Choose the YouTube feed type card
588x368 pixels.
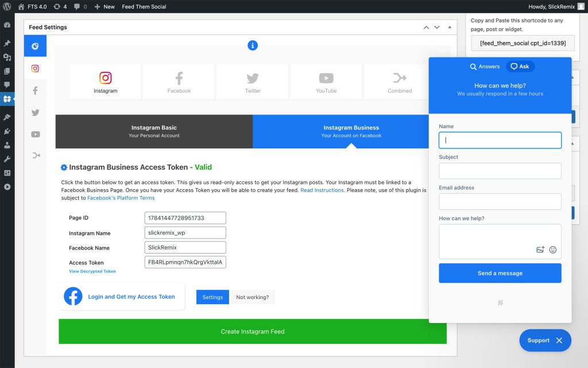(326, 82)
